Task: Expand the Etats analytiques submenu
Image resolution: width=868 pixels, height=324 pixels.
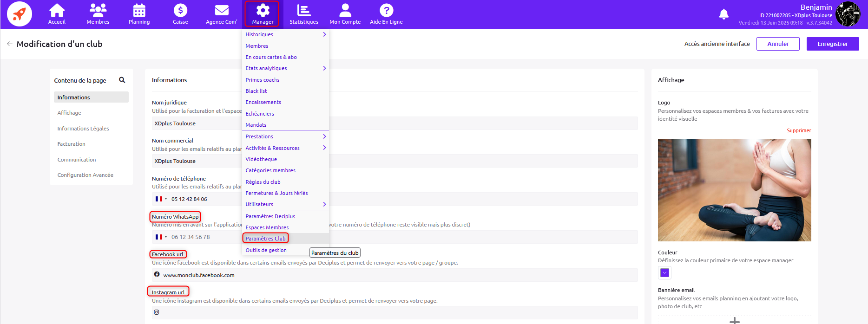Action: (286, 68)
